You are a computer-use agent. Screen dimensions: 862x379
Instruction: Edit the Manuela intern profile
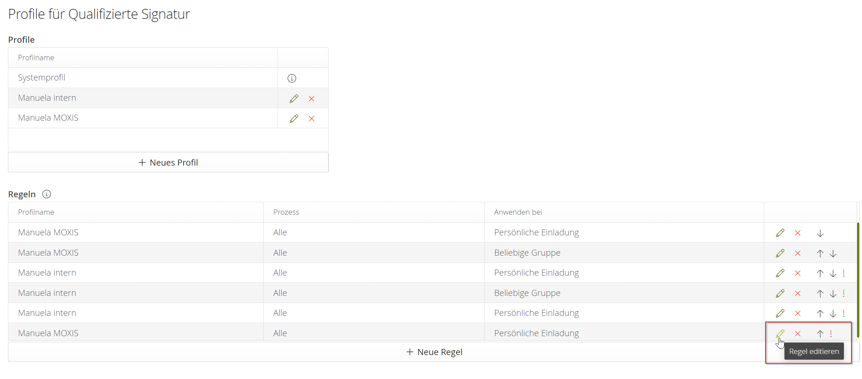(x=294, y=98)
